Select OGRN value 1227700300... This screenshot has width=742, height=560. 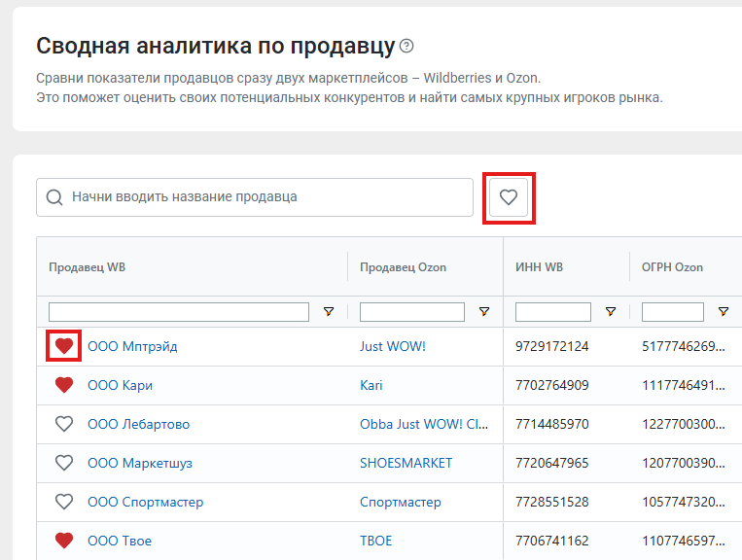click(x=684, y=424)
